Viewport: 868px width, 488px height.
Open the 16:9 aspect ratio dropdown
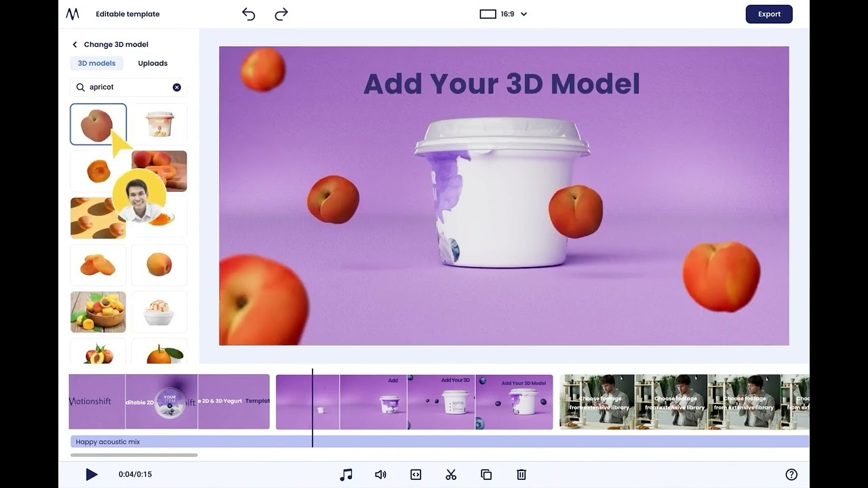503,14
